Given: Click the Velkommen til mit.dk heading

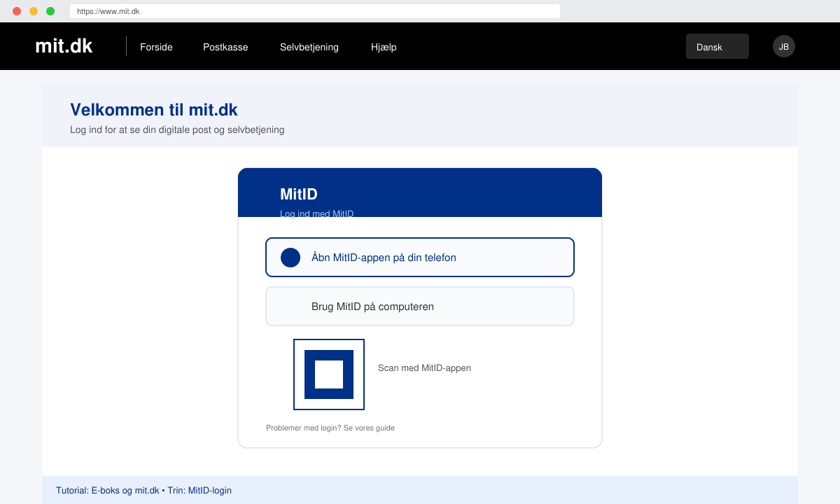Looking at the screenshot, I should point(154,110).
